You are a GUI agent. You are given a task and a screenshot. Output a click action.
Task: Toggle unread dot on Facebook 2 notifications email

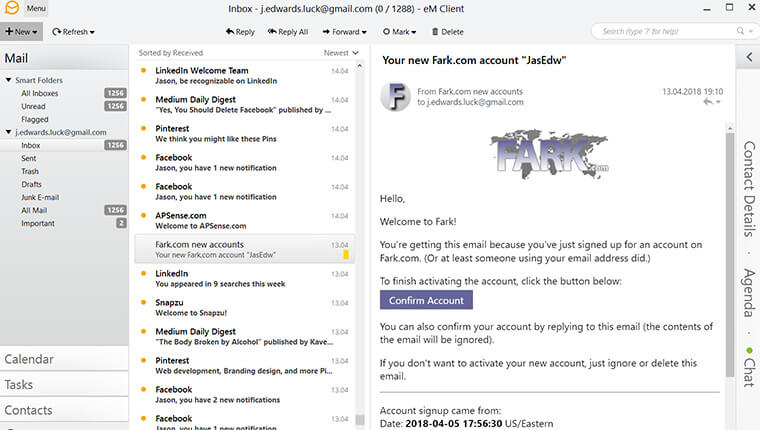click(x=143, y=389)
